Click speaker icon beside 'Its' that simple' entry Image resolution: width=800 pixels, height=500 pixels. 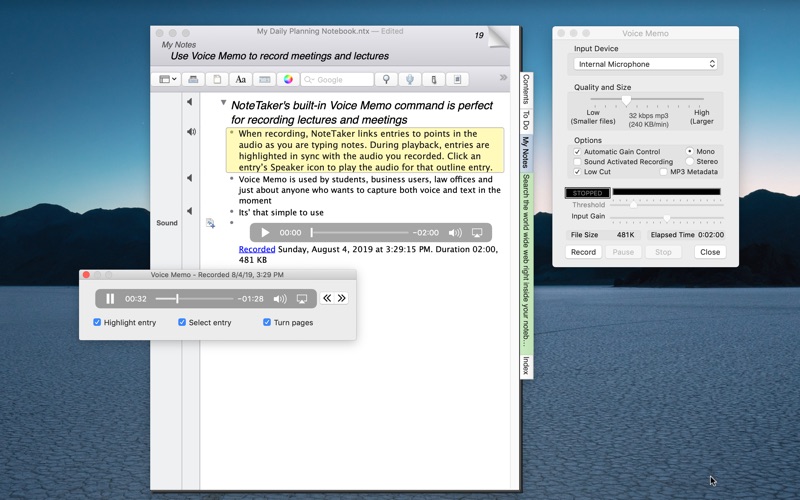click(x=190, y=211)
